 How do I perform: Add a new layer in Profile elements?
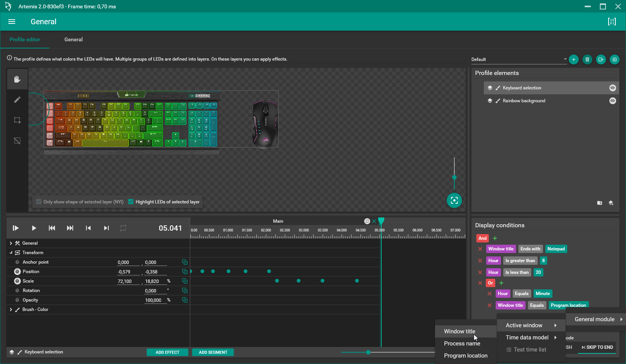coord(611,203)
